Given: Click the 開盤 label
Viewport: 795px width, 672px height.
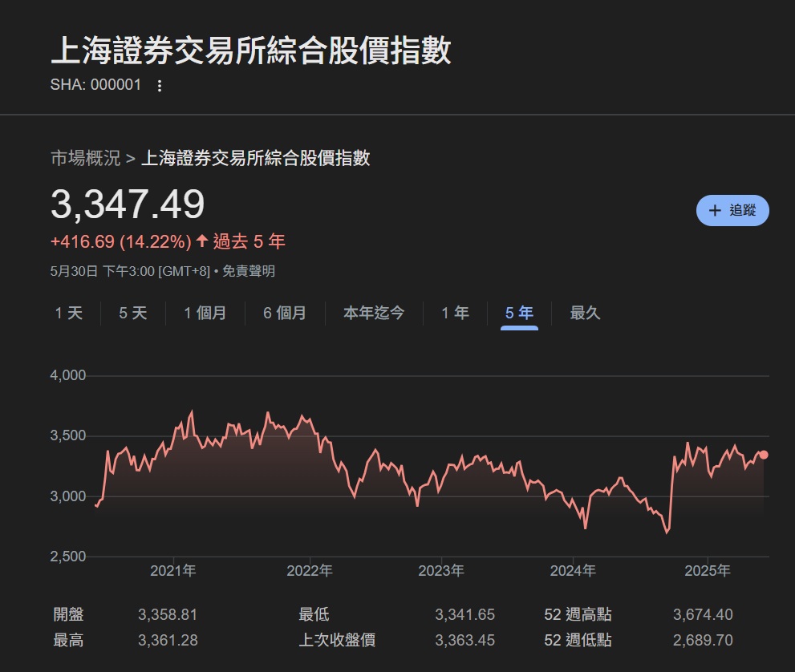Looking at the screenshot, I should pos(68,614).
